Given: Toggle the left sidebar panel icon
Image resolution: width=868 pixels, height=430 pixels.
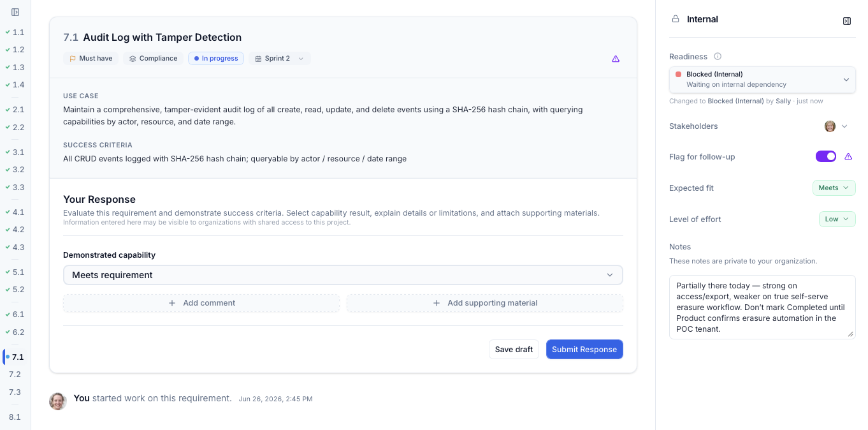Looking at the screenshot, I should point(15,12).
